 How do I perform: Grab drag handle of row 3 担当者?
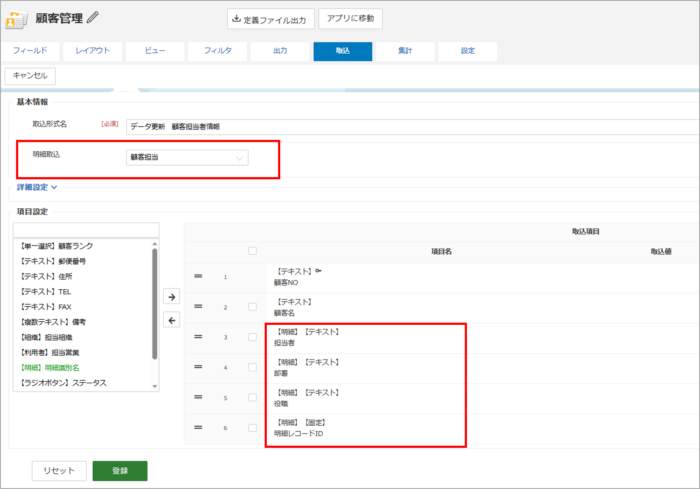pyautogui.click(x=198, y=337)
